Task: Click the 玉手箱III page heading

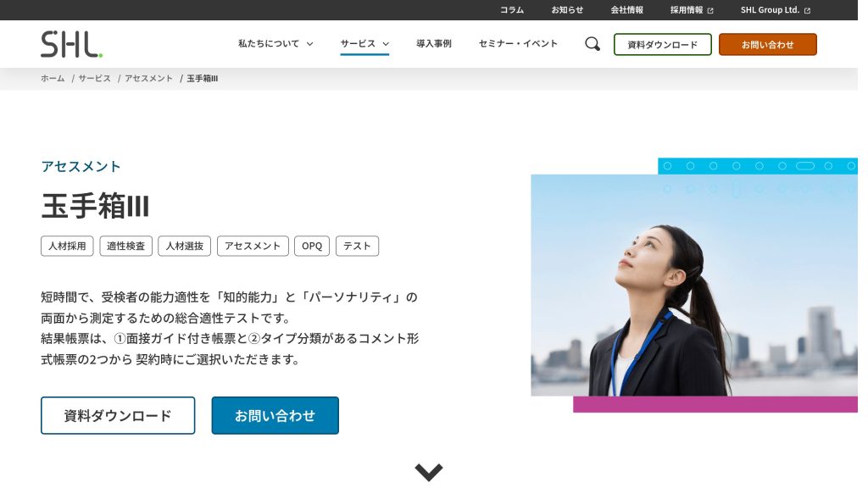Action: [95, 206]
